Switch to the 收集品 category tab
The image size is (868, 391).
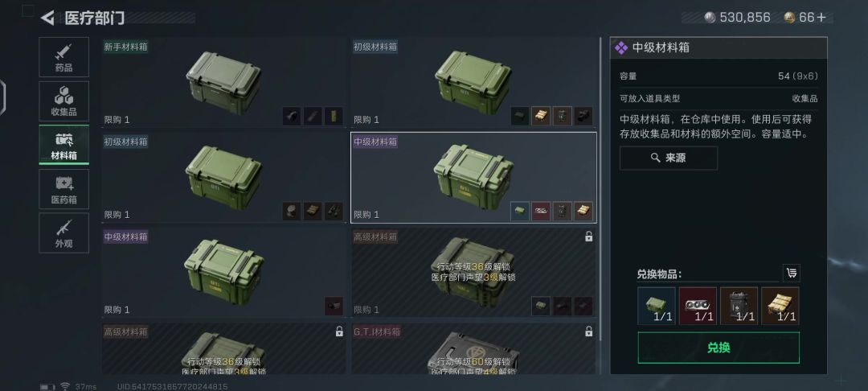coord(63,101)
